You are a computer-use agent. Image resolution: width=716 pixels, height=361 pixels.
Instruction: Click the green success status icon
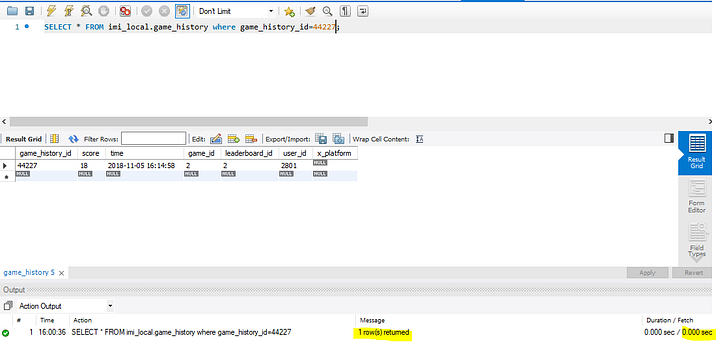pos(5,333)
